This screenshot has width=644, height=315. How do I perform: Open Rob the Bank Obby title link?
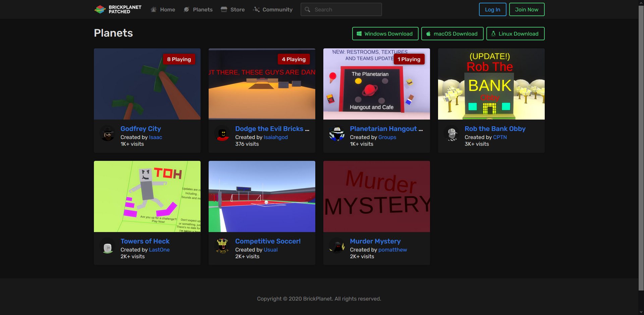495,129
